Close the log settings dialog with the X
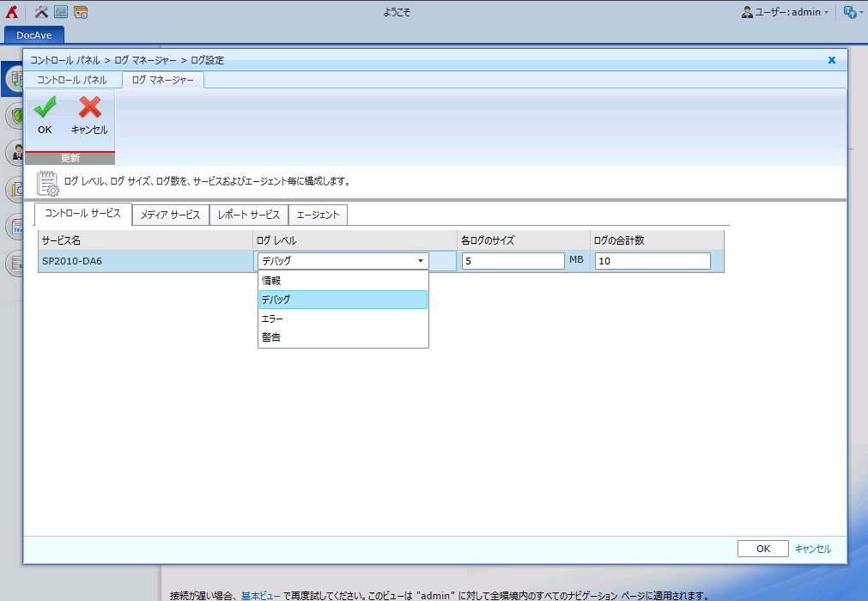Image resolution: width=868 pixels, height=601 pixels. [831, 60]
